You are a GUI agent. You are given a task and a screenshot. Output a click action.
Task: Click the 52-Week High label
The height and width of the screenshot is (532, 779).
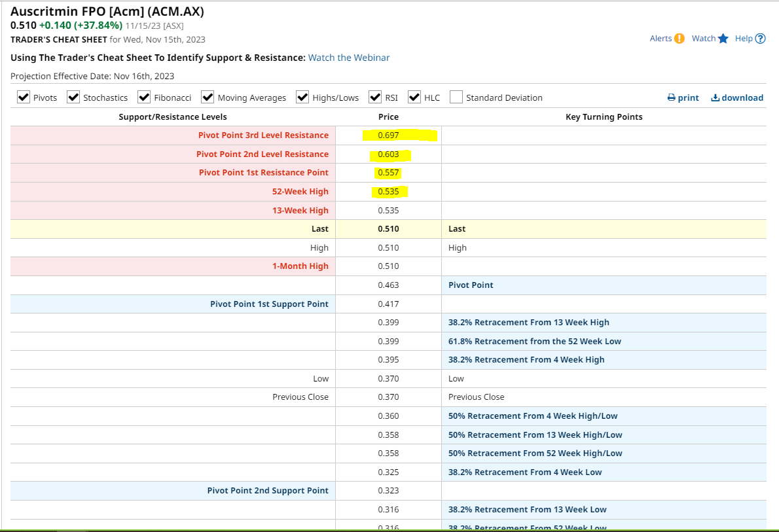click(300, 191)
